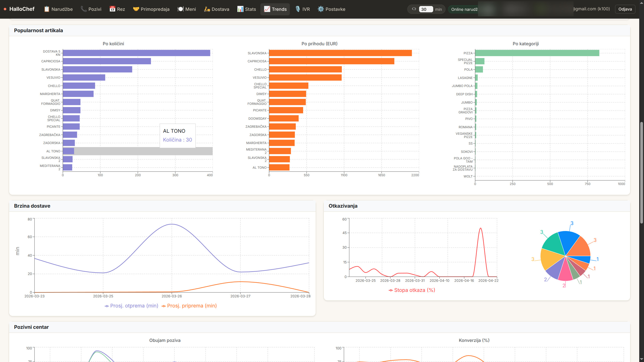
Task: Click the Online narudžbe status pill
Action: coord(464,9)
